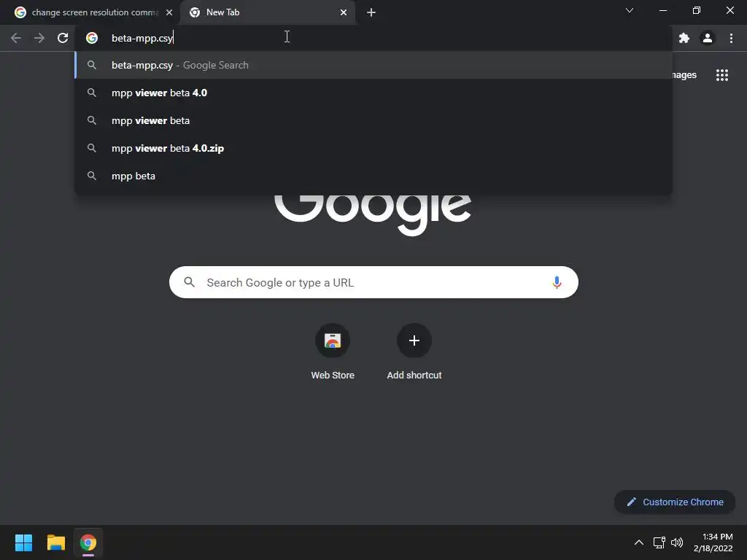Choose the mpp viewer beta 4.0.zip suggestion
This screenshot has width=747, height=560.
[x=373, y=148]
